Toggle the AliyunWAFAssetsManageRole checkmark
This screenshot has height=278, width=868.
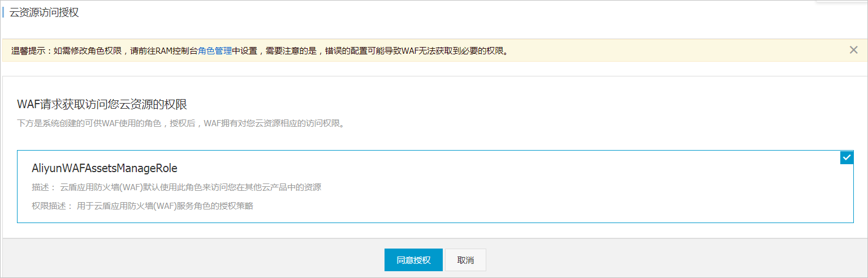[847, 157]
